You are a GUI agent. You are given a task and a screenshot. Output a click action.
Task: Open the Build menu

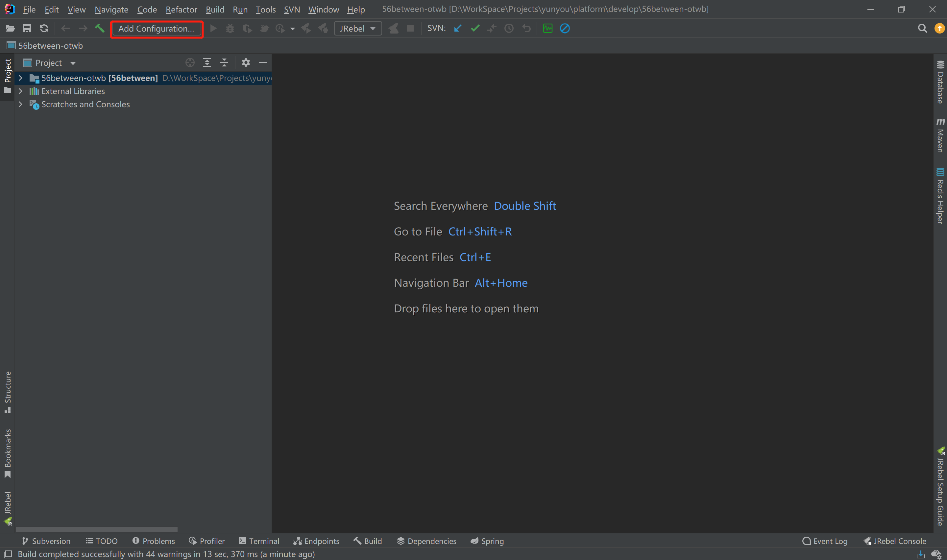[215, 10]
